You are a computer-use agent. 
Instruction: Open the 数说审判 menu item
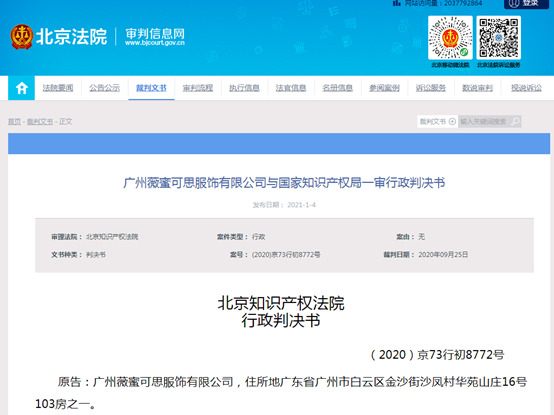click(x=478, y=88)
